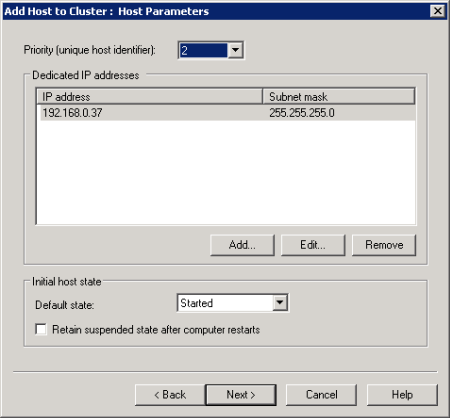Viewport: 450px width, 418px height.
Task: Select the 192.168.0.37 IP address row
Action: [x=226, y=113]
